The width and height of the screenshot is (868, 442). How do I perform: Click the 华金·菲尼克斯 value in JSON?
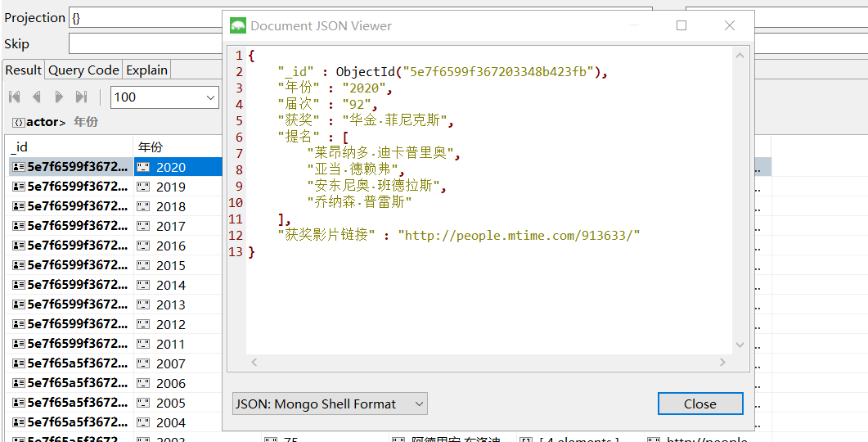point(394,121)
